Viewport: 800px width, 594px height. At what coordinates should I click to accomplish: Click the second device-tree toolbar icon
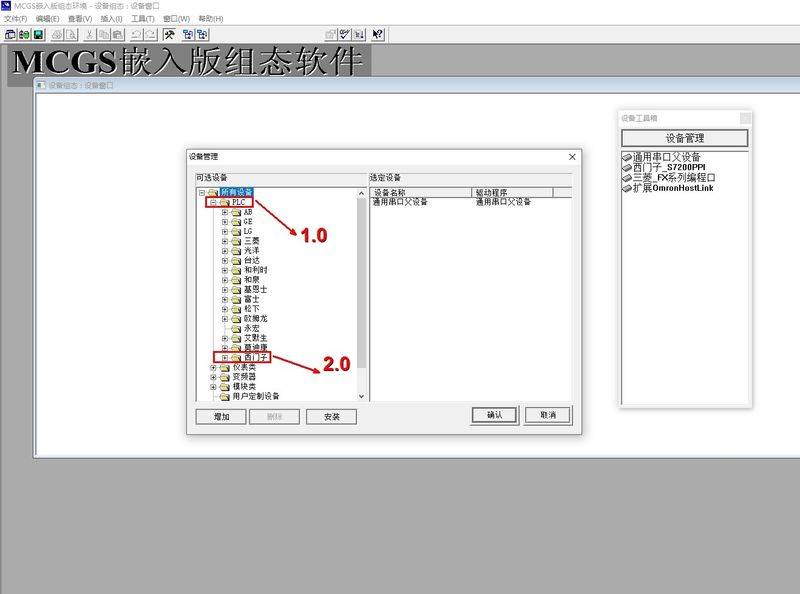[x=202, y=34]
